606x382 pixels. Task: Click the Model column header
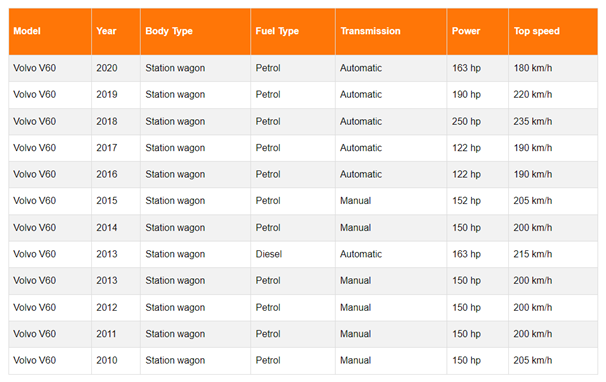click(50, 31)
